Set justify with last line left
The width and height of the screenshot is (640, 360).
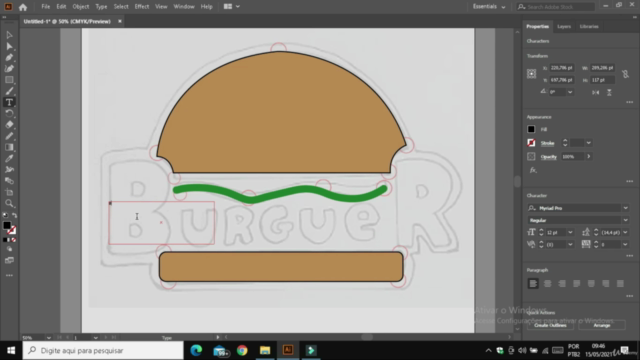(x=577, y=283)
